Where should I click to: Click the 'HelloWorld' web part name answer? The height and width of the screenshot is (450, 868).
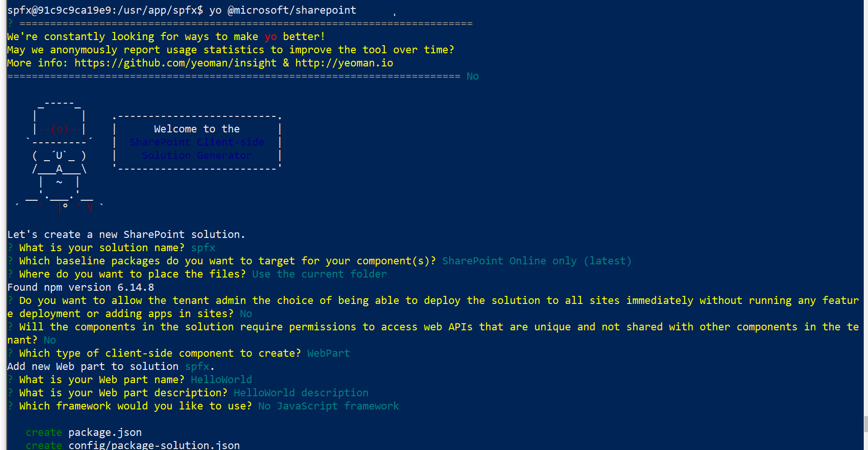(221, 380)
